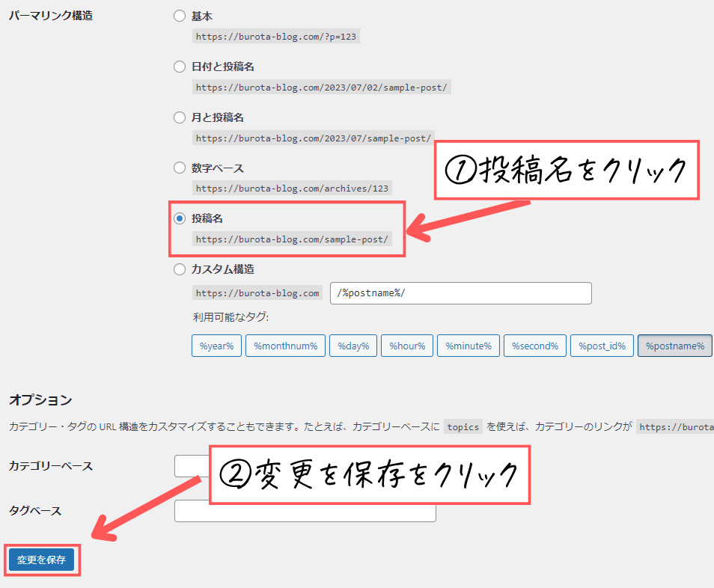Insert the %day% tag

click(353, 346)
